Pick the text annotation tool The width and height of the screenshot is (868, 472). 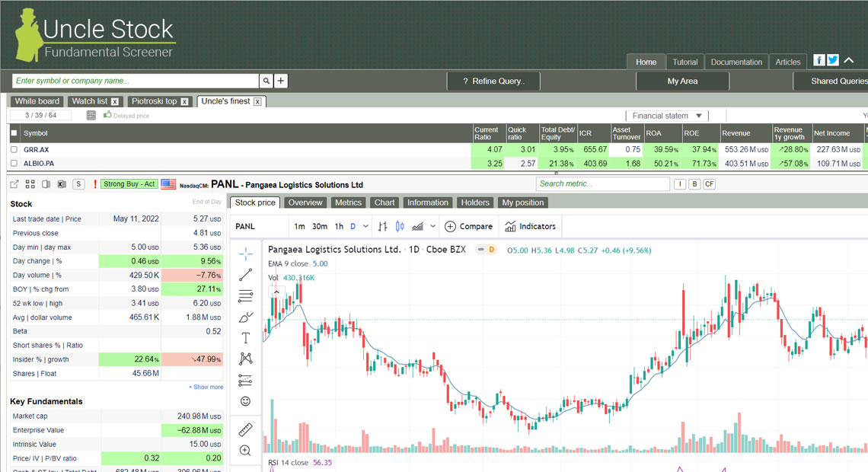pyautogui.click(x=246, y=337)
